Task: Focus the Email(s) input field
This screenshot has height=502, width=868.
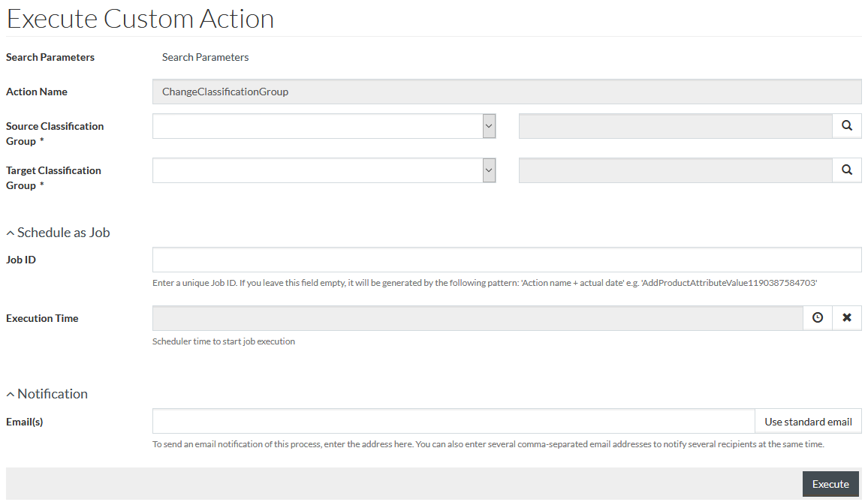Action: 454,421
